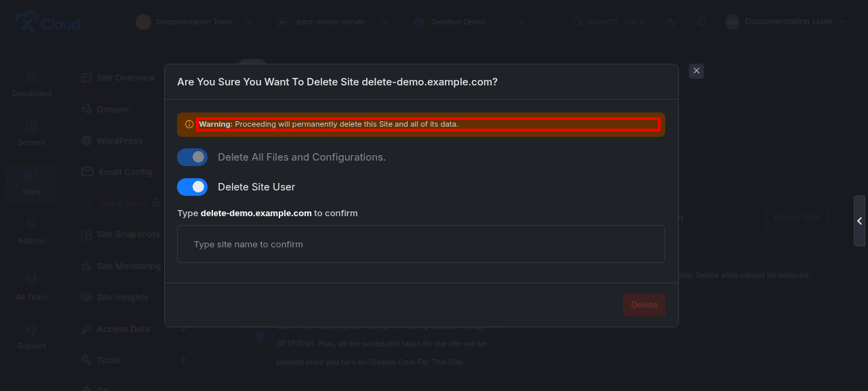Focus the Type site name to confirm field

point(421,244)
